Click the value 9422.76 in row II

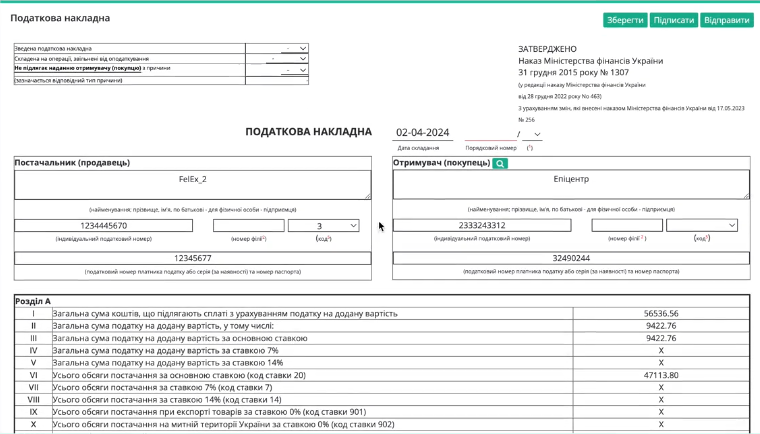point(661,326)
